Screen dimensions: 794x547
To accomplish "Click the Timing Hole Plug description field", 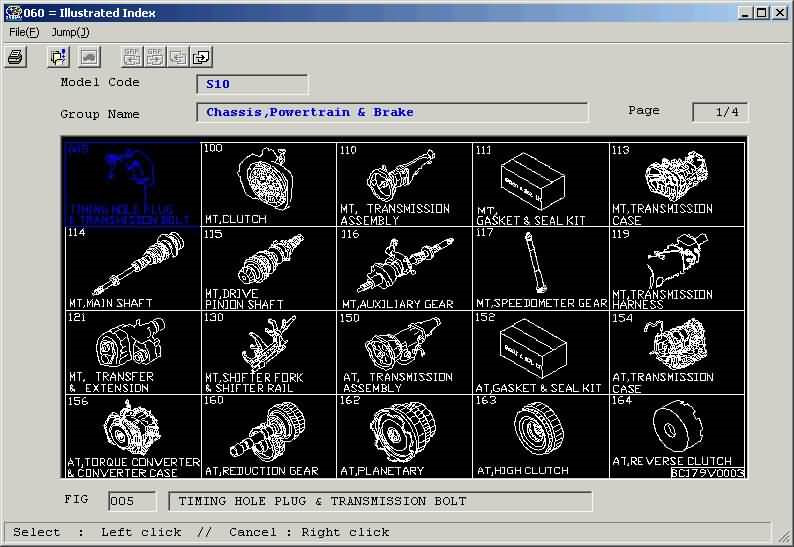I will click(x=380, y=501).
